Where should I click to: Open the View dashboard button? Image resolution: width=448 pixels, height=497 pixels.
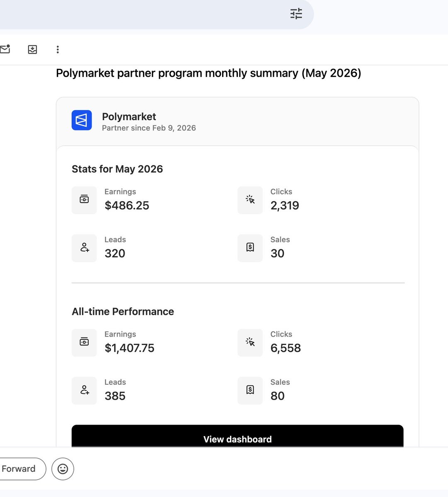click(237, 436)
